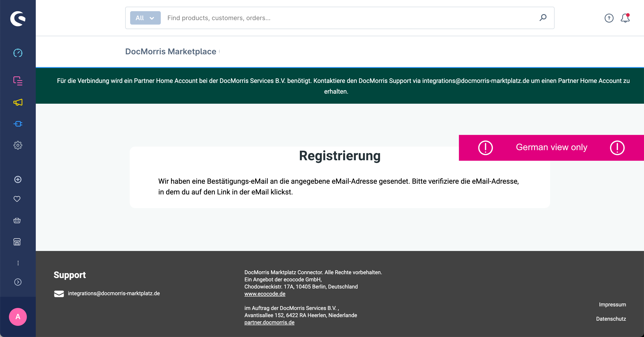
Task: Open the three-dot more menu in sidebar
Action: click(18, 263)
